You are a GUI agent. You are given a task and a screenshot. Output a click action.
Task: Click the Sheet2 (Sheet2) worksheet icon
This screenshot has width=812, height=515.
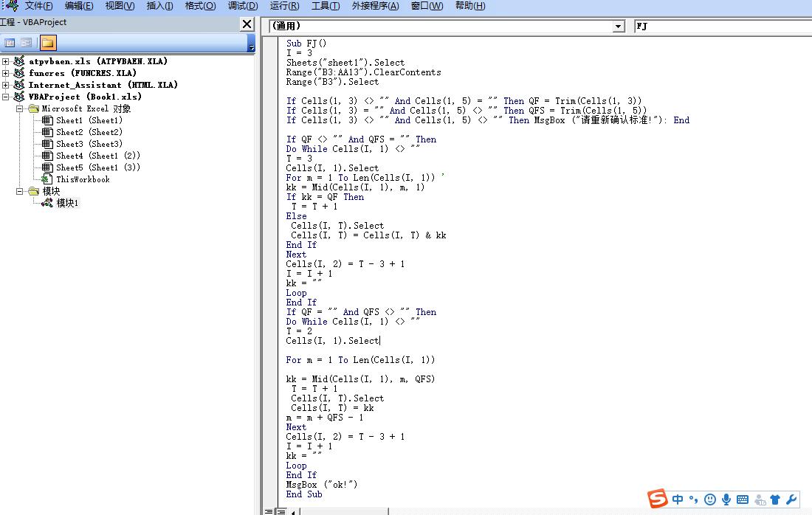tap(48, 133)
